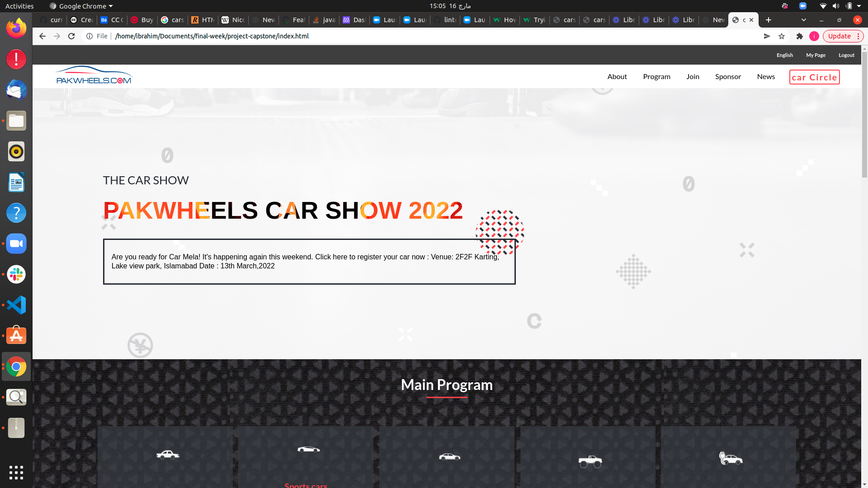Click the Logout link
The height and width of the screenshot is (488, 868).
coord(846,55)
